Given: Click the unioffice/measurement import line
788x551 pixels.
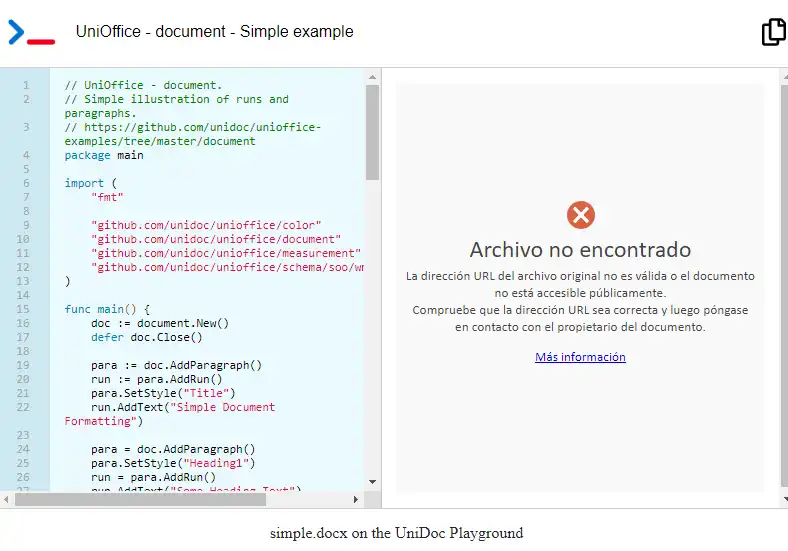Looking at the screenshot, I should (x=226, y=253).
